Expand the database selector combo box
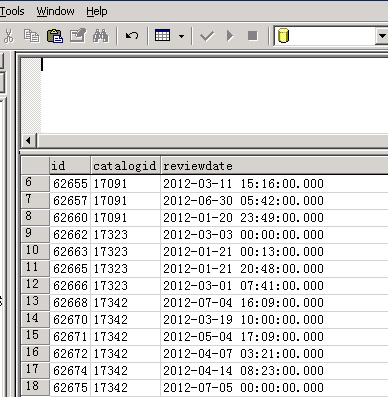 click(x=382, y=36)
